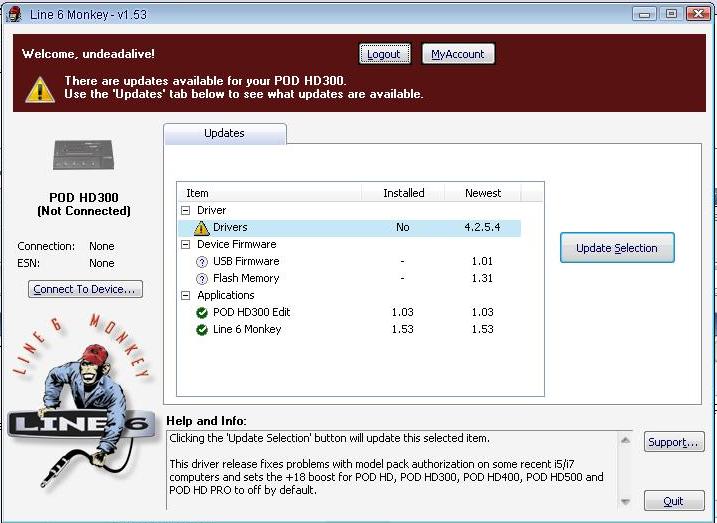Click the question mark icon next to USB Firmware
The height and width of the screenshot is (523, 717).
coord(202,262)
